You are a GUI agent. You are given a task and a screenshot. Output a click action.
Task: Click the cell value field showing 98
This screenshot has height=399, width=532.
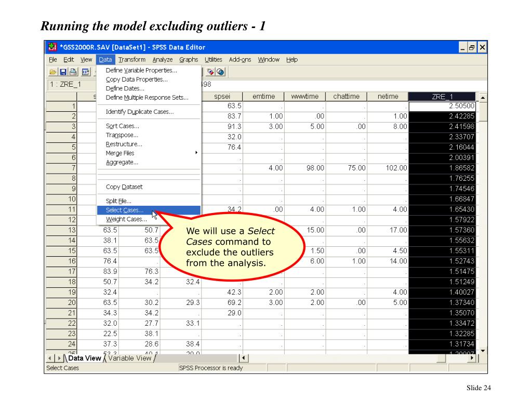(x=344, y=85)
